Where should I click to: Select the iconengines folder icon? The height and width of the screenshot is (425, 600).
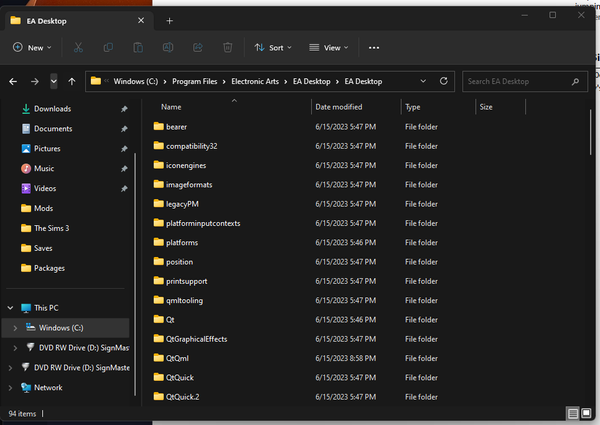158,165
